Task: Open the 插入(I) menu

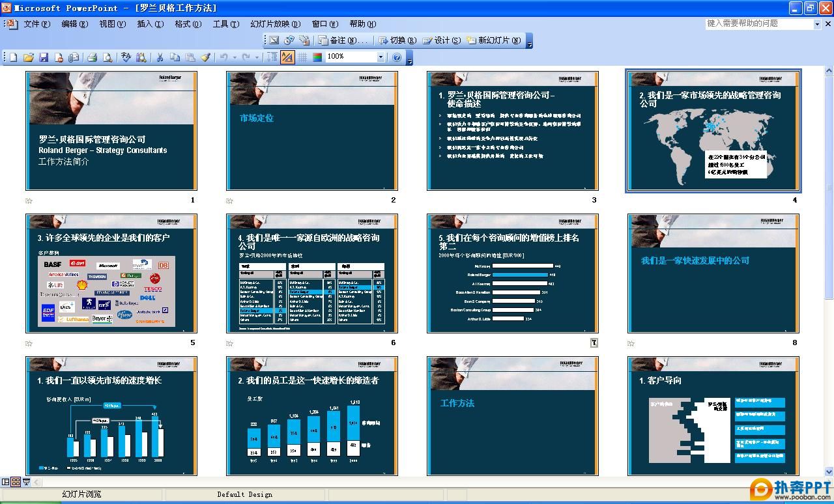Action: point(150,24)
